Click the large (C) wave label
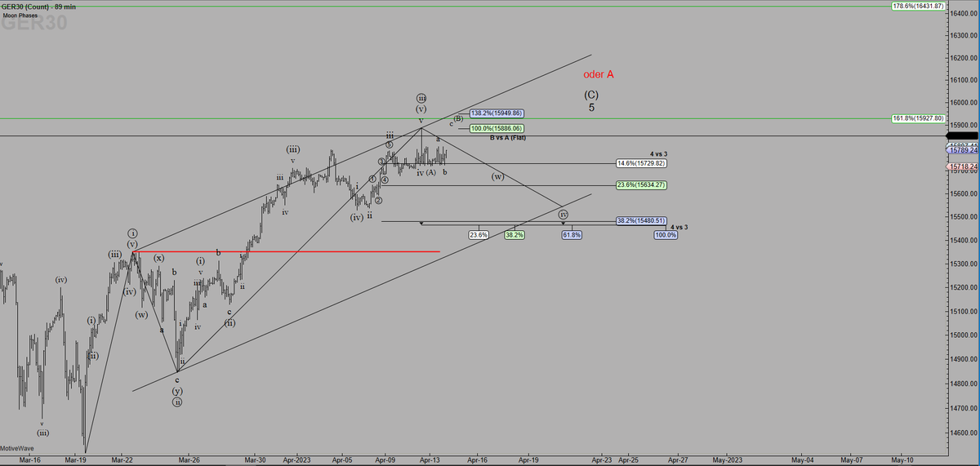Image resolution: width=980 pixels, height=466 pixels. (591, 95)
